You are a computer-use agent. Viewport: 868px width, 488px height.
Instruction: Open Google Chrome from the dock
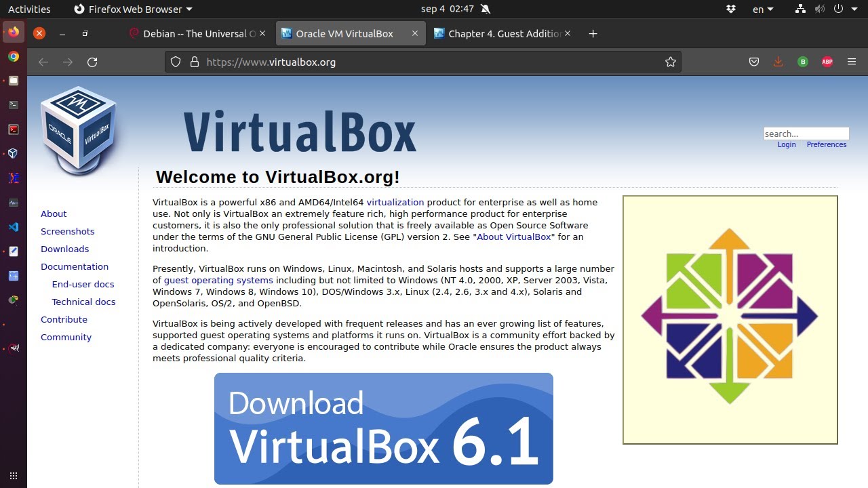click(14, 56)
